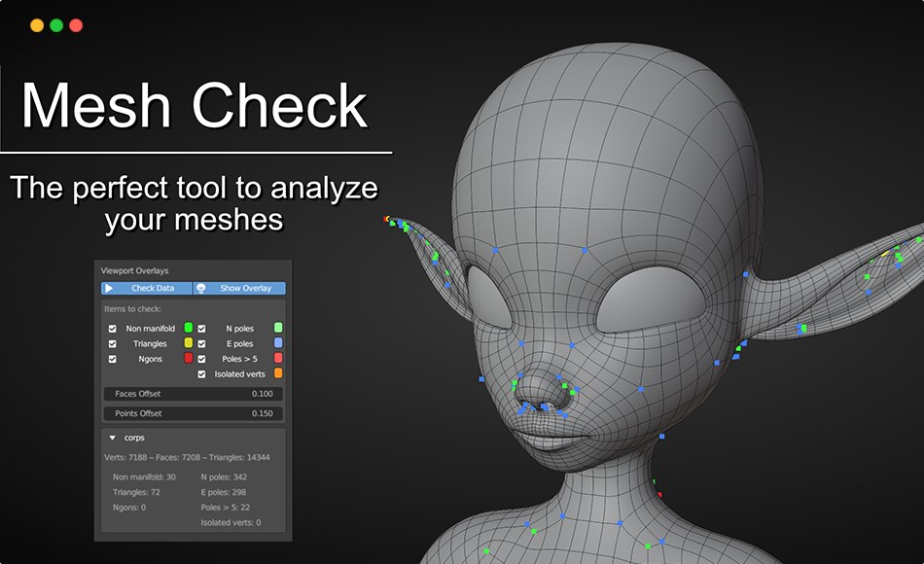924x564 pixels.
Task: Click the Isolated verts orange swatch
Action: pos(277,374)
